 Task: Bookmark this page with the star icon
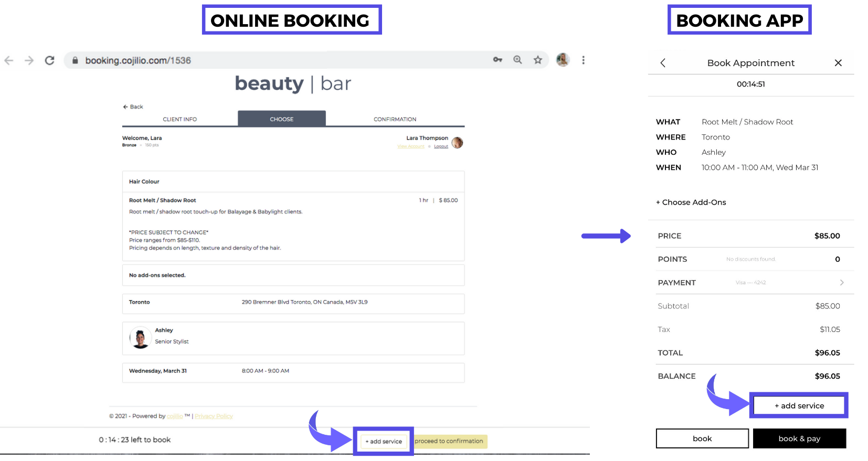click(x=537, y=60)
